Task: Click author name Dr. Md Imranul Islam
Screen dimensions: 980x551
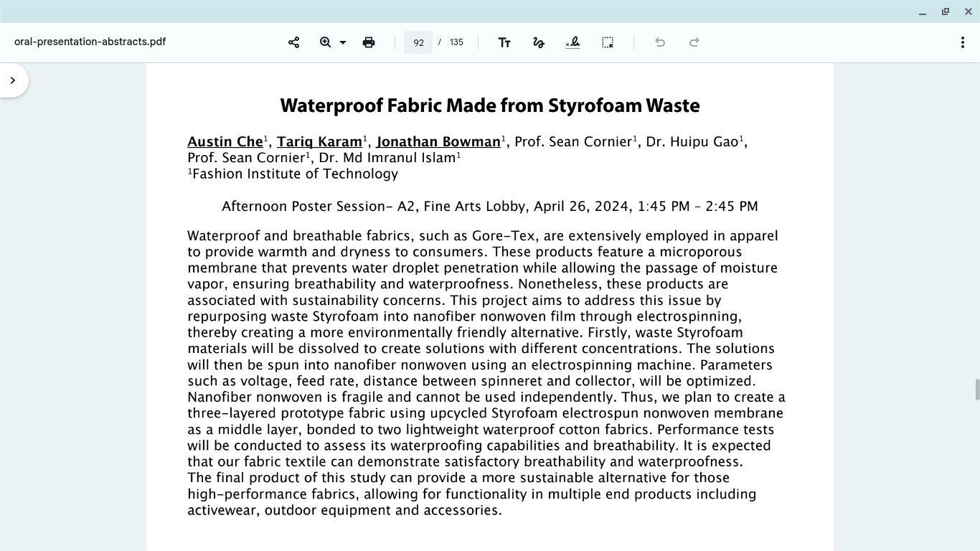Action: [x=387, y=158]
